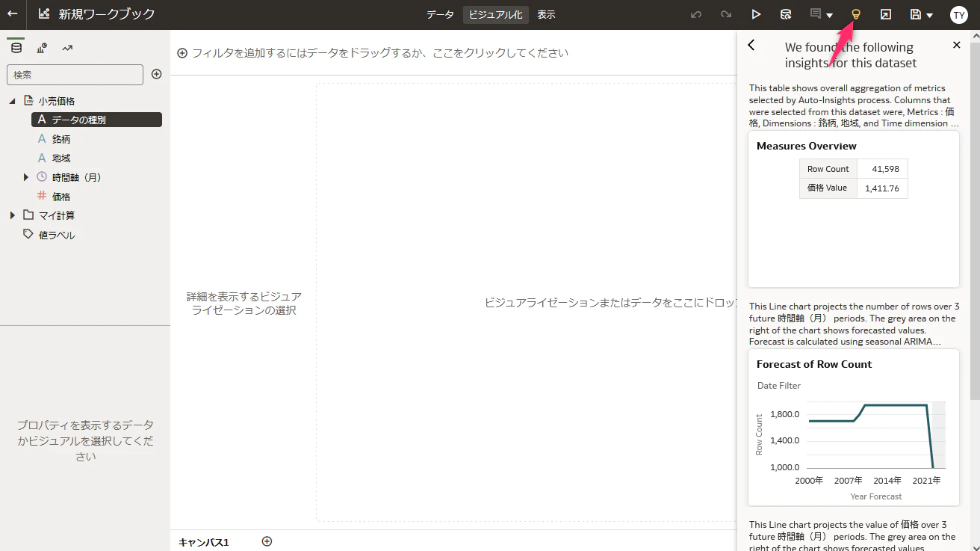
Task: Select the 銘柄 column
Action: 61,139
